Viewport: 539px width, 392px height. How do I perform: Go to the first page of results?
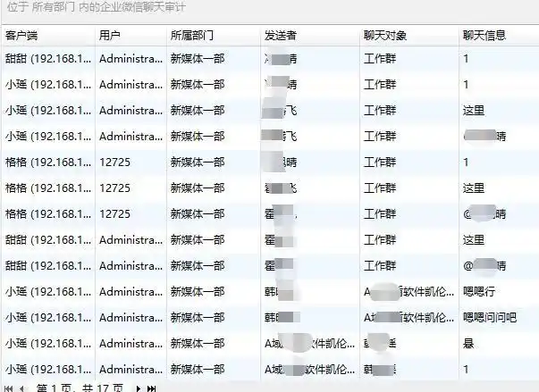9,388
